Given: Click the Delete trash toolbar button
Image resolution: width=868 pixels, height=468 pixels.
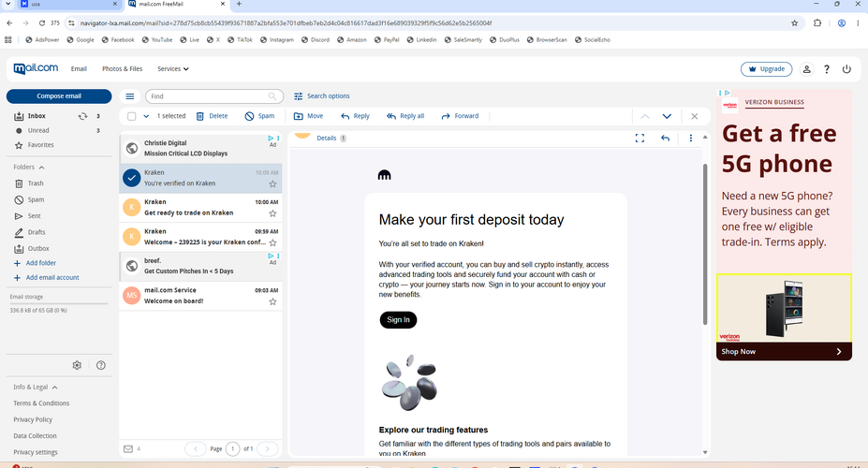Looking at the screenshot, I should pos(212,116).
